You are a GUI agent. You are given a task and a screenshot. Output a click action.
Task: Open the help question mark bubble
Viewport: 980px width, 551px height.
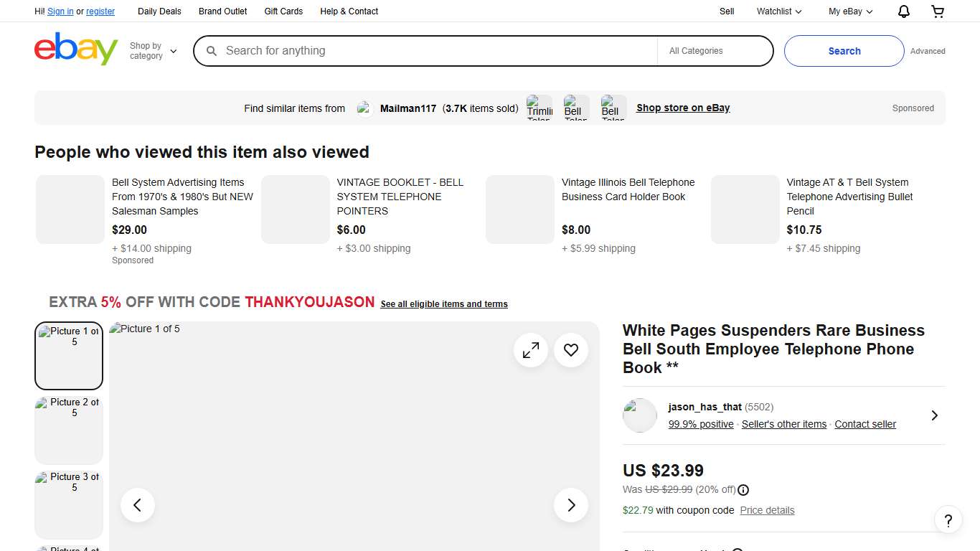[948, 519]
